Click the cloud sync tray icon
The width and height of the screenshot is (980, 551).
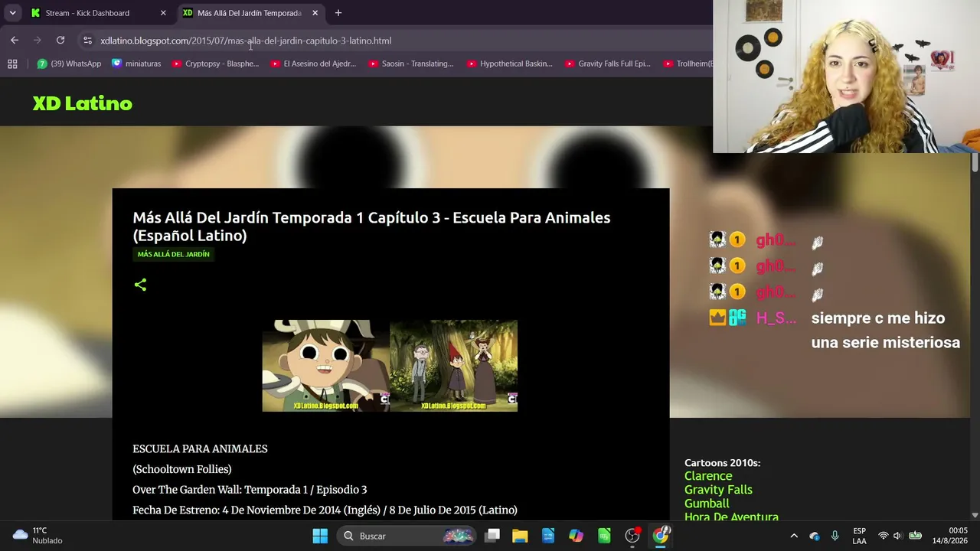[815, 536]
